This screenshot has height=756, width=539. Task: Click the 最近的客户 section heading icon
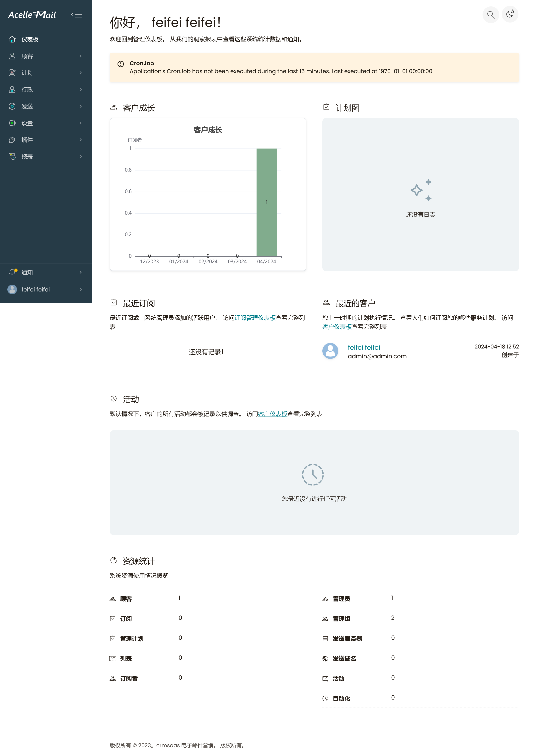pos(326,302)
